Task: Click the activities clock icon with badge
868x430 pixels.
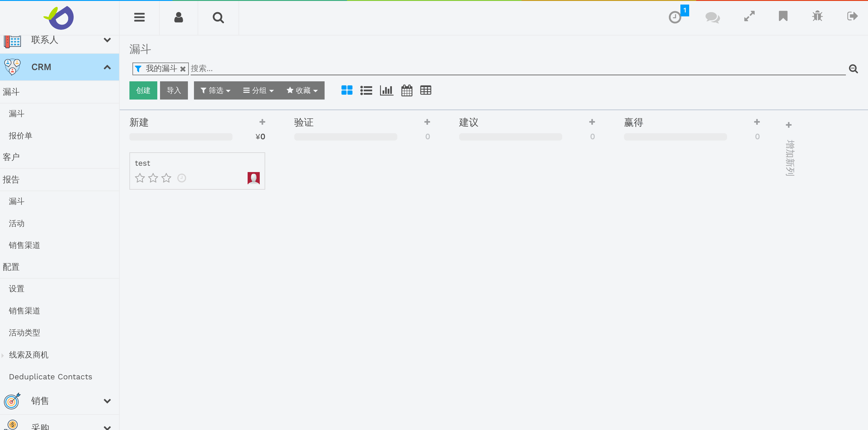Action: (x=675, y=17)
